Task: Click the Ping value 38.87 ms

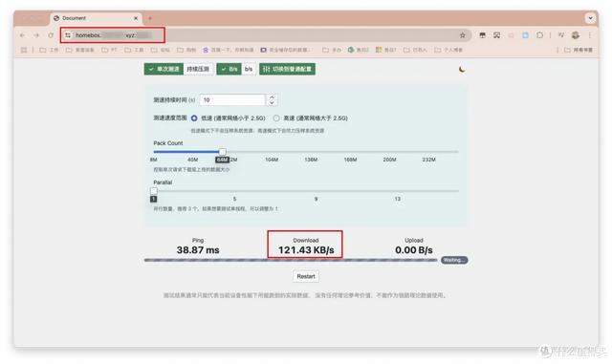Action: pos(198,250)
